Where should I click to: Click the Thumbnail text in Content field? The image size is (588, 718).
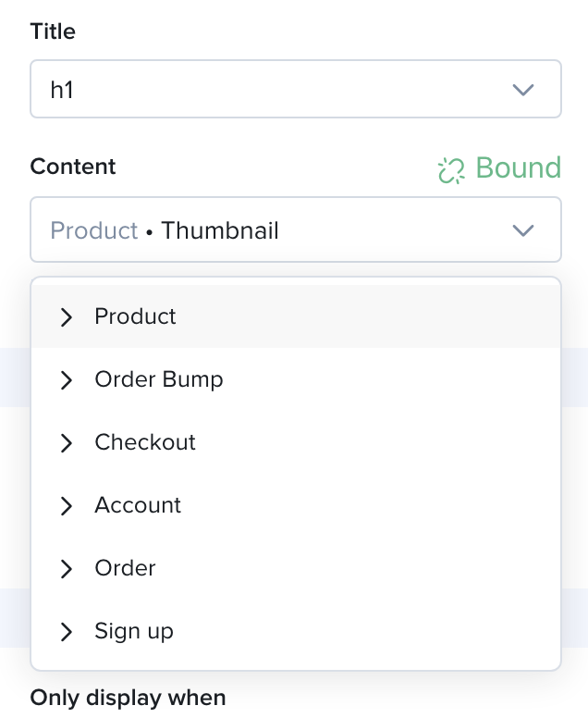220,230
